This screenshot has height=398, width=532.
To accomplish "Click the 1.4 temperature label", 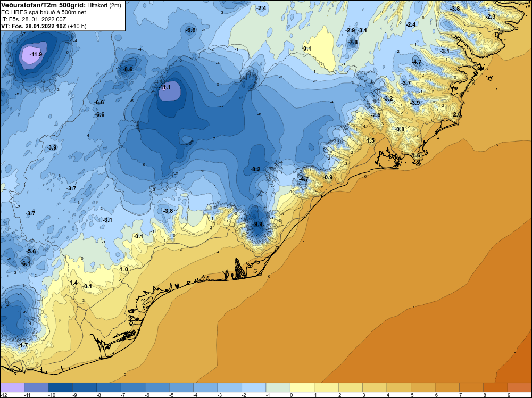I will 73,283.
